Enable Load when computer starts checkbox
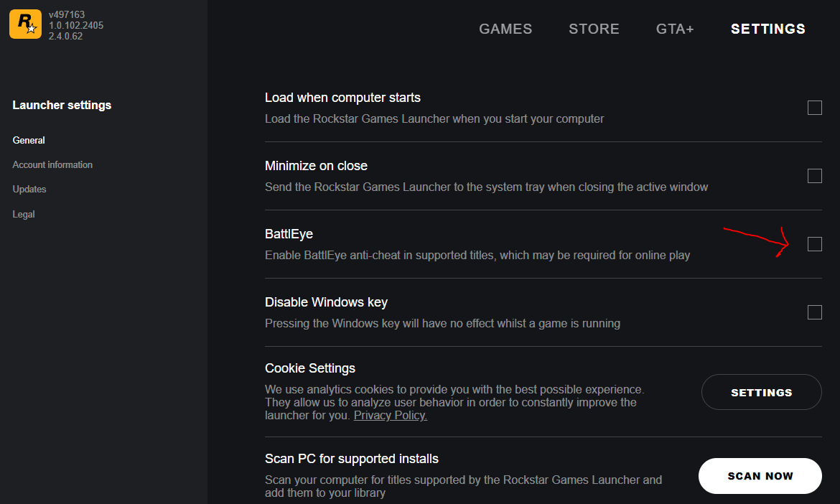This screenshot has height=504, width=840. (x=814, y=108)
